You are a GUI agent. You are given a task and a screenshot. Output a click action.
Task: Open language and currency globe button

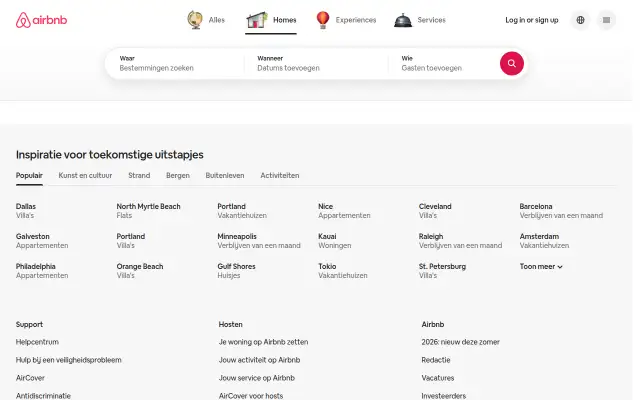click(x=580, y=20)
